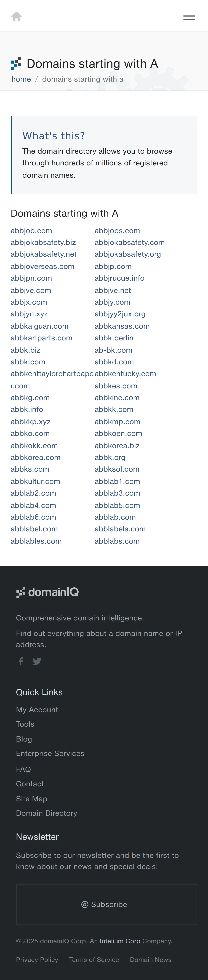
Task: Open Intelium Corp company link
Action: click(120, 941)
